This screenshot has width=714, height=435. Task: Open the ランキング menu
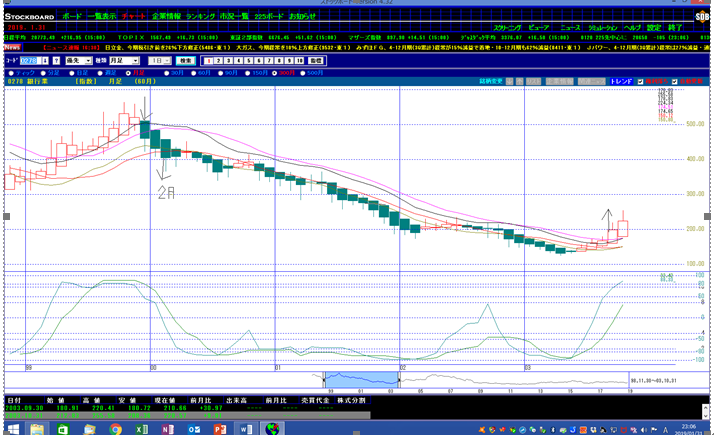200,16
